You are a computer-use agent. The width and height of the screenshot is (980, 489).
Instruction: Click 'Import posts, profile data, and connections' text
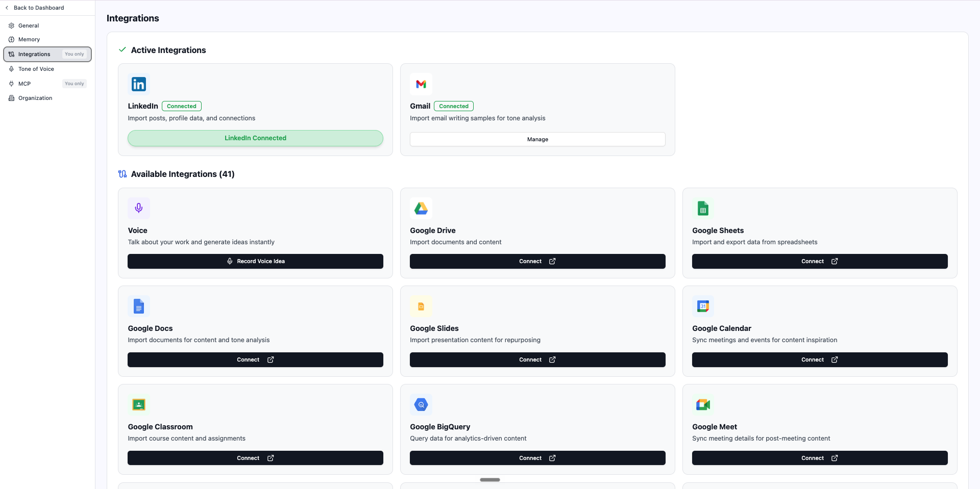pos(191,118)
